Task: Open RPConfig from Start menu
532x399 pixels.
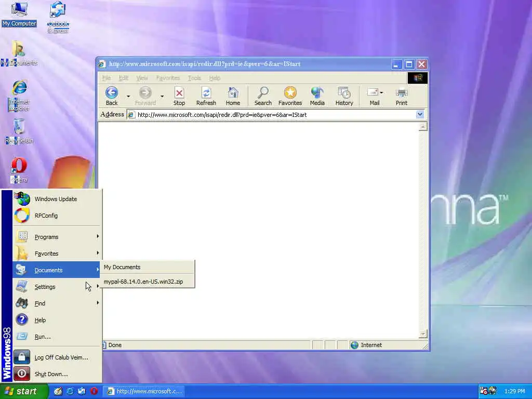Action: coord(57,216)
